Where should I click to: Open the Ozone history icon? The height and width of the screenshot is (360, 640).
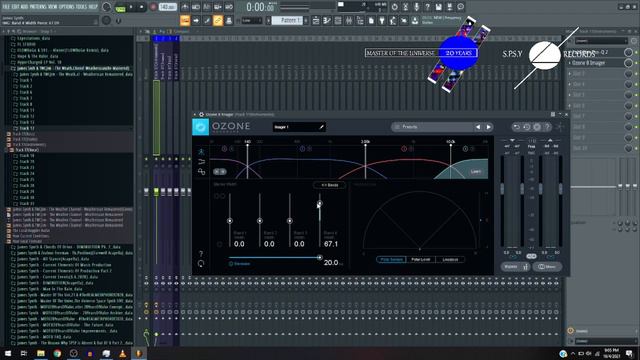coord(527,127)
